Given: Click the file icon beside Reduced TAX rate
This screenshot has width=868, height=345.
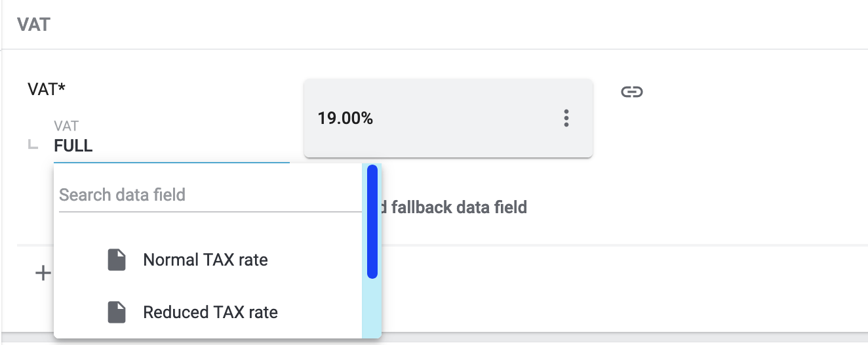Looking at the screenshot, I should tap(117, 312).
